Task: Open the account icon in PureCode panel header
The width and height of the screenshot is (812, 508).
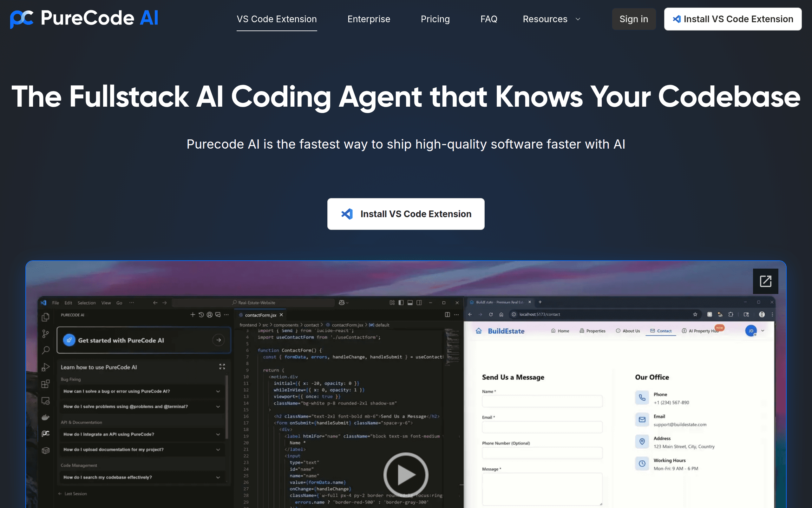Action: click(209, 314)
